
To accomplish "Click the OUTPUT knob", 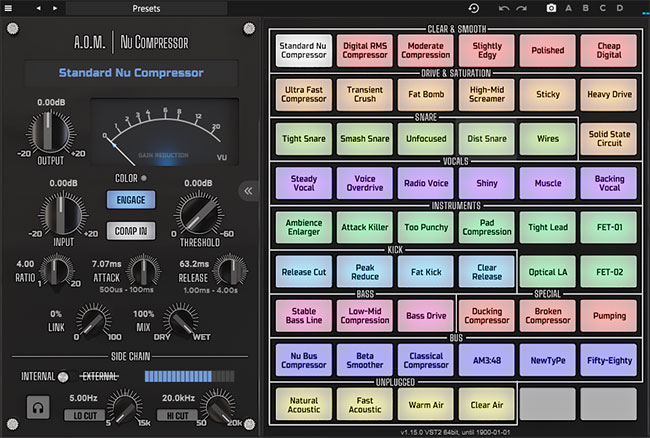I will [49, 132].
